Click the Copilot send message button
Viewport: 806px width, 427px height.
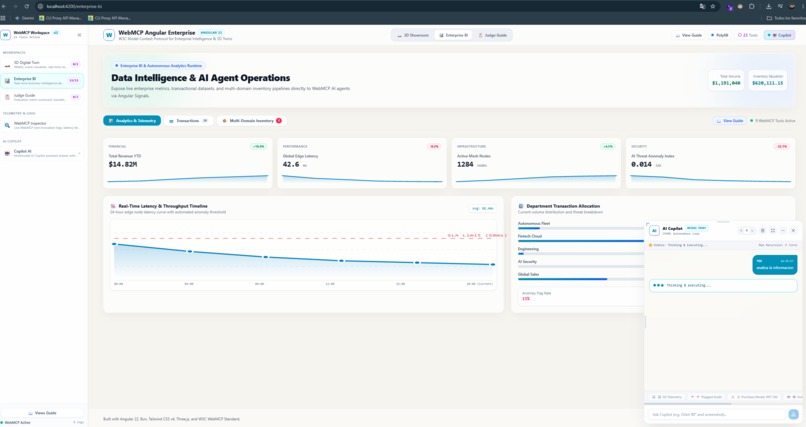point(793,414)
